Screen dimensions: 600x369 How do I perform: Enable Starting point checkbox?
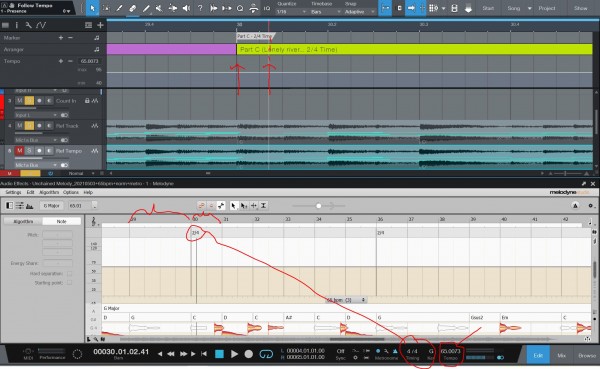pyautogui.click(x=69, y=283)
